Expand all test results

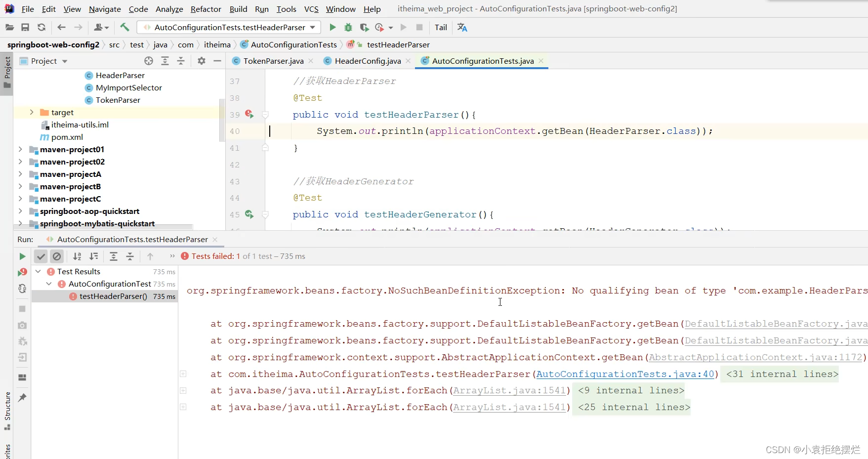point(114,256)
